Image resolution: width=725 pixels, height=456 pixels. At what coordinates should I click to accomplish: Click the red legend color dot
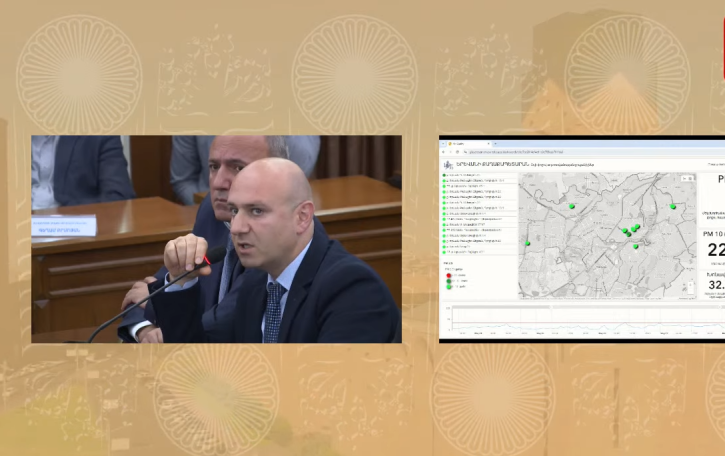[449, 275]
